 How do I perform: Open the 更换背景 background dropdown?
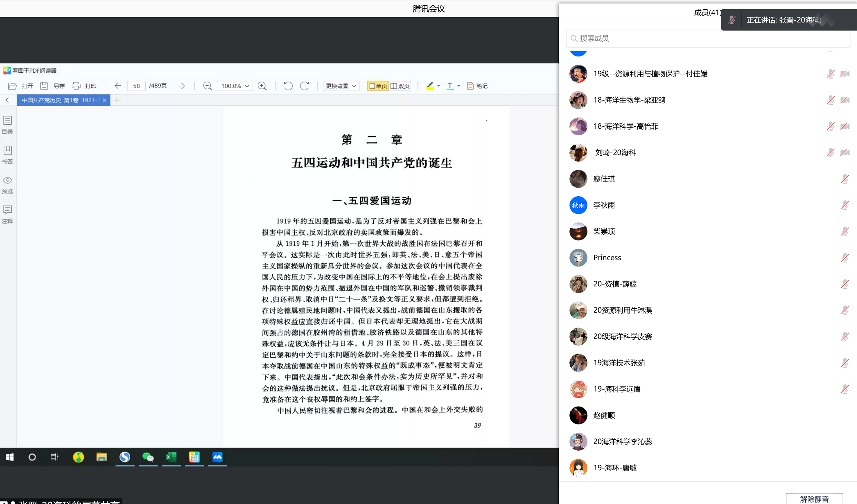tap(341, 86)
